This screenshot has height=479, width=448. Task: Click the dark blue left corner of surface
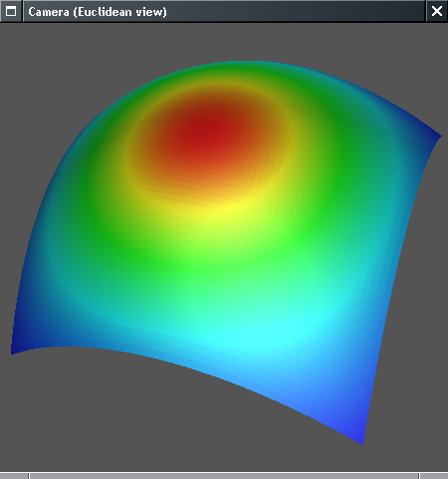point(18,346)
